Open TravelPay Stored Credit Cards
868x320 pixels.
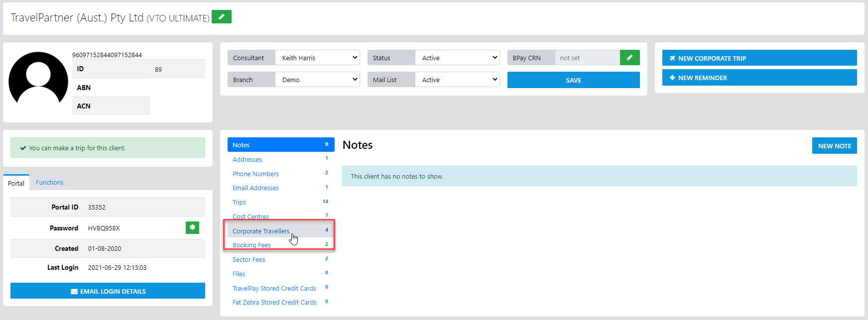coord(281,288)
